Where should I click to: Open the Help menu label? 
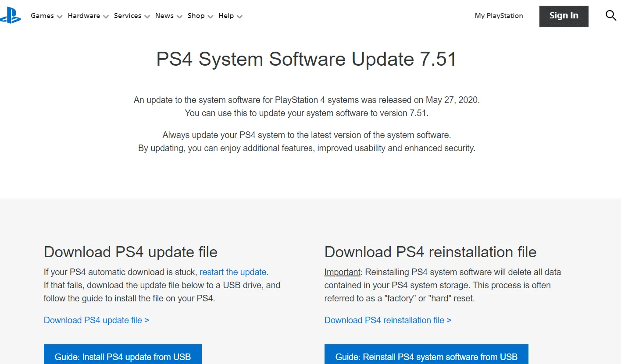point(226,16)
